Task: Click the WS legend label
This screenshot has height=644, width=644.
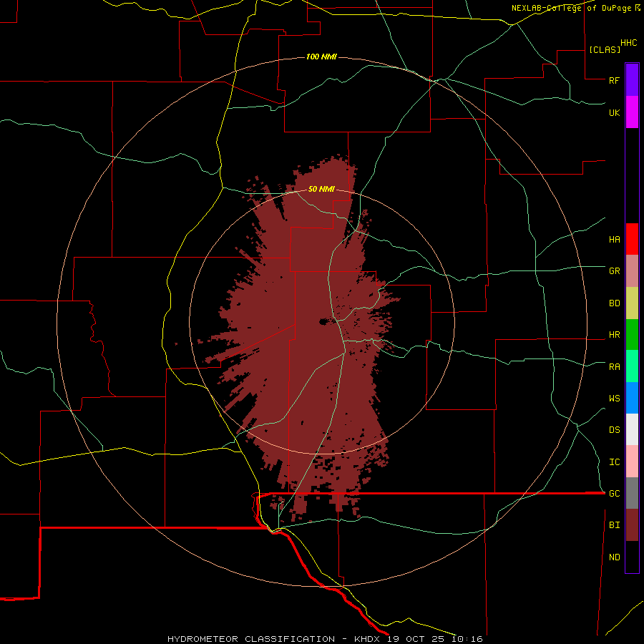Action: point(614,399)
